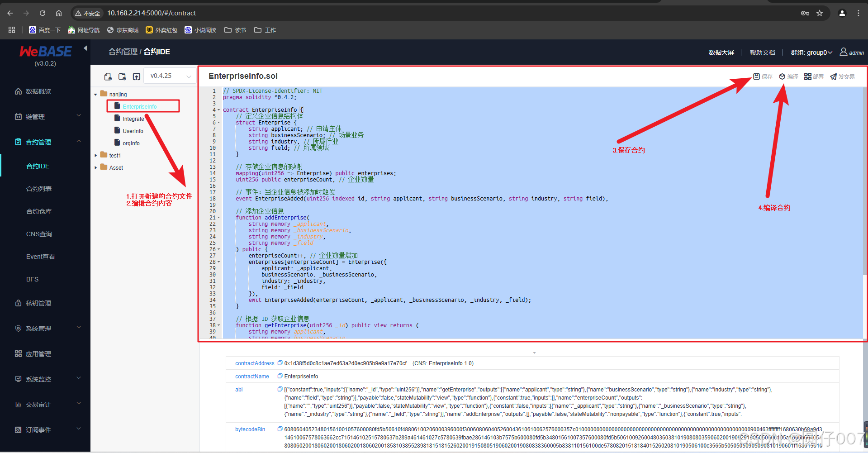The height and width of the screenshot is (453, 868).
Task: Open 合约列表 page
Action: pos(39,189)
